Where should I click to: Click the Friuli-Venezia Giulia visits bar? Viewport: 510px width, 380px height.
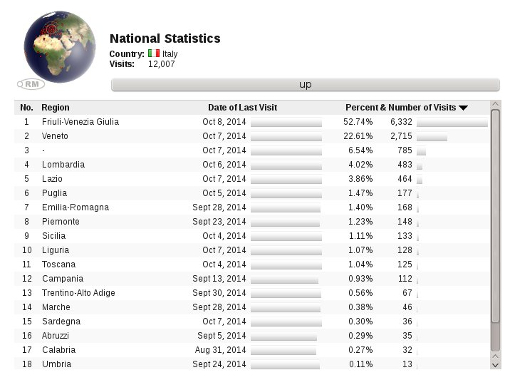452,123
